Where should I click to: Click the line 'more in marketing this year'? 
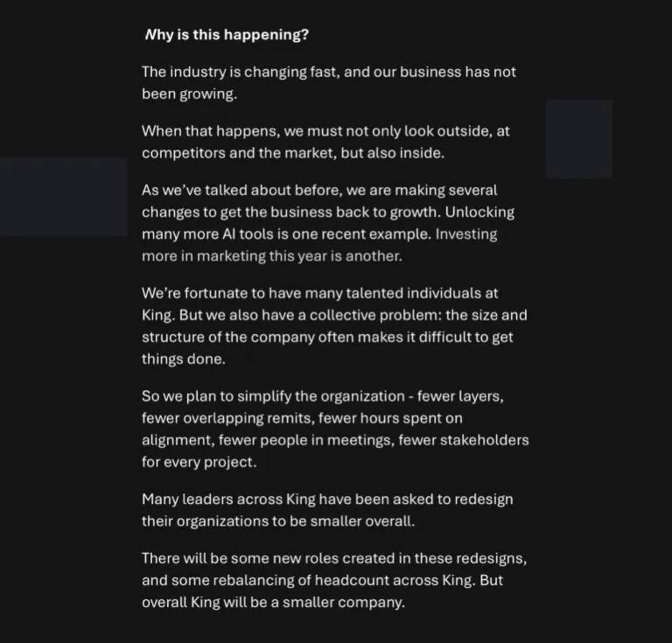point(272,256)
